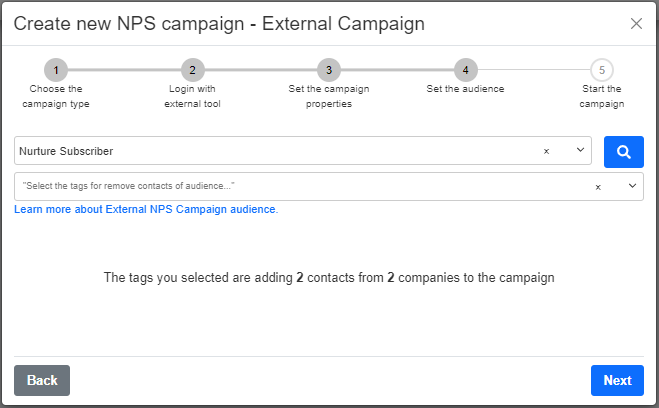Expand the Nurture Subscriber tag dropdown arrow

tap(580, 150)
